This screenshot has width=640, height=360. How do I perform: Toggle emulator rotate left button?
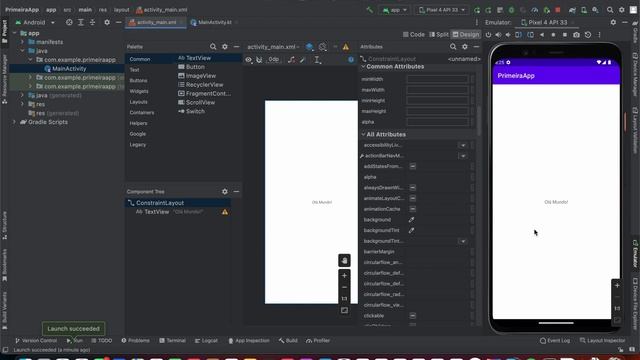click(518, 35)
